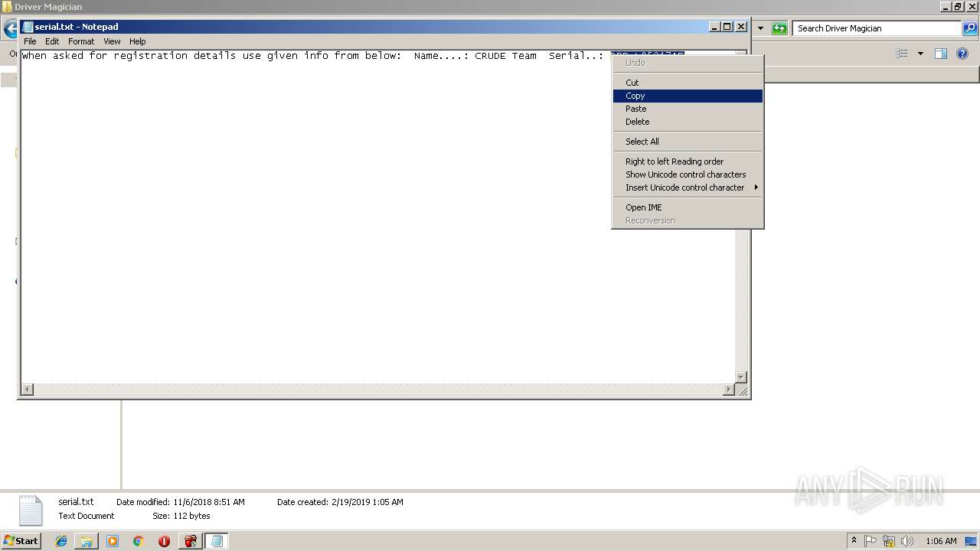This screenshot has width=980, height=551.
Task: Open Windows Explorer taskbar icon
Action: click(87, 541)
